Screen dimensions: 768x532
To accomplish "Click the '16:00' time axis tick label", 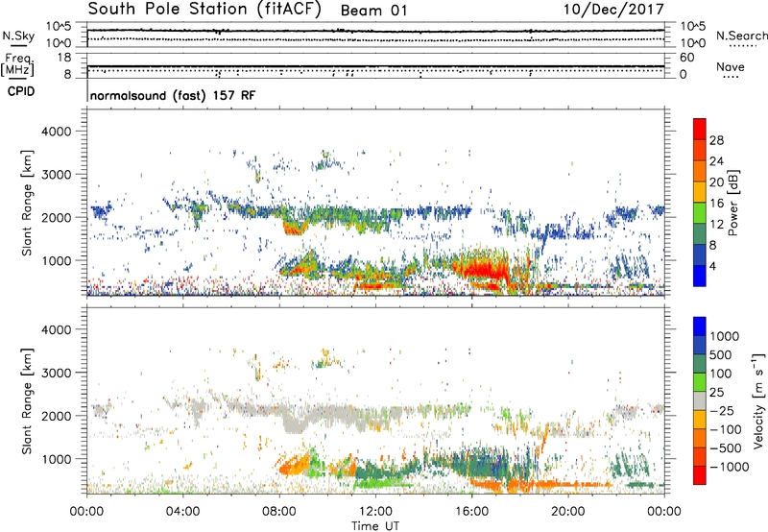I will pos(471,512).
